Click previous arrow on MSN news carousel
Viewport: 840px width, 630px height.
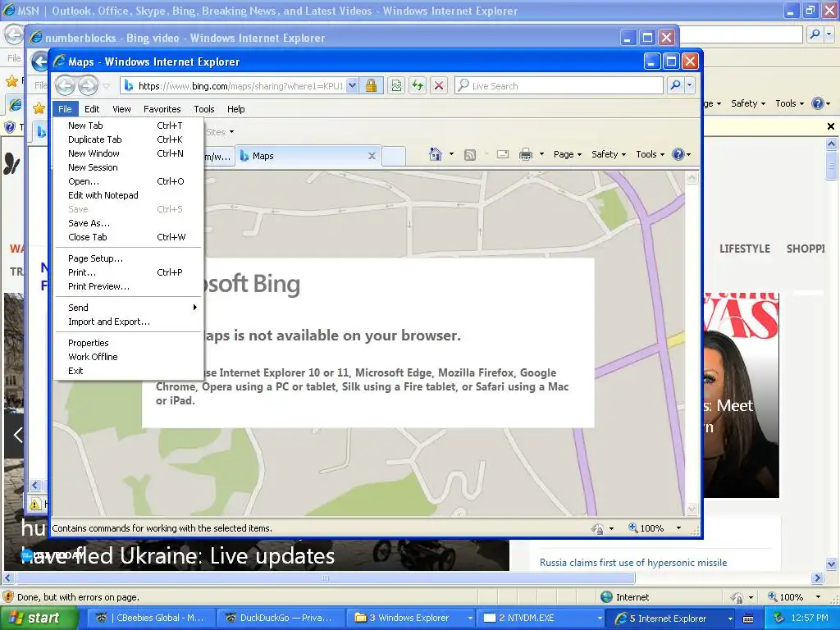click(x=18, y=435)
